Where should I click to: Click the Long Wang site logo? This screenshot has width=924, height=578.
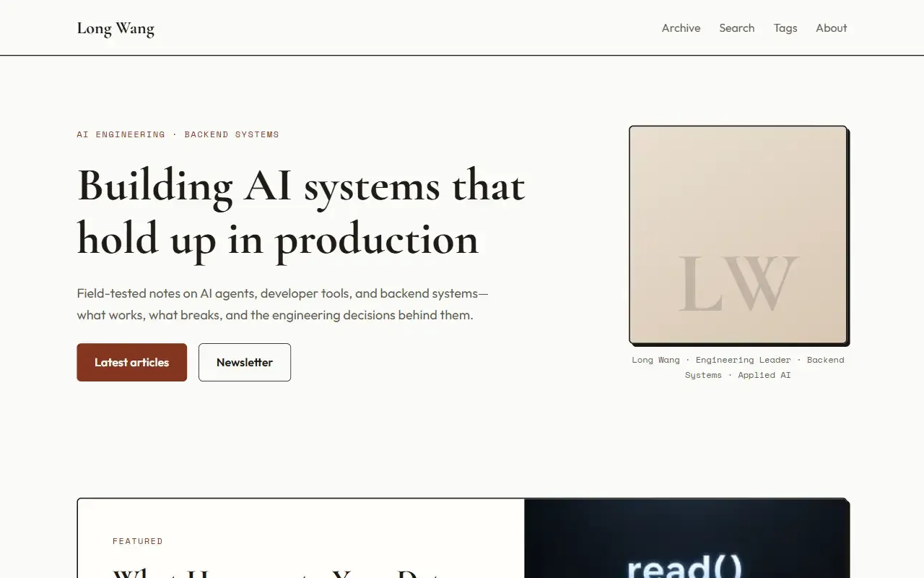(x=115, y=28)
